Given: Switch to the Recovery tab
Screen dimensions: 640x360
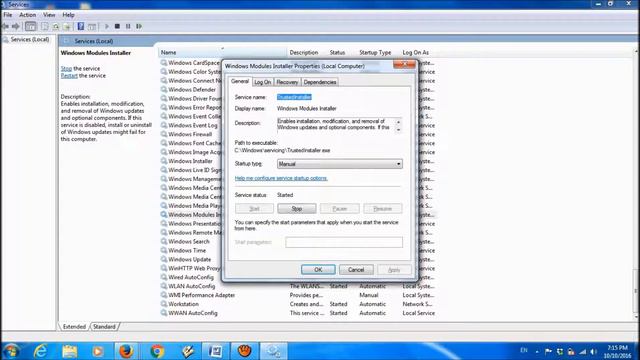Looking at the screenshot, I should tap(287, 82).
